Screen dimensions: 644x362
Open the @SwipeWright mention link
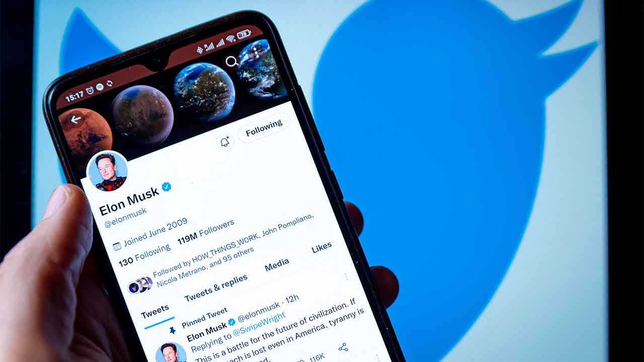259,321
